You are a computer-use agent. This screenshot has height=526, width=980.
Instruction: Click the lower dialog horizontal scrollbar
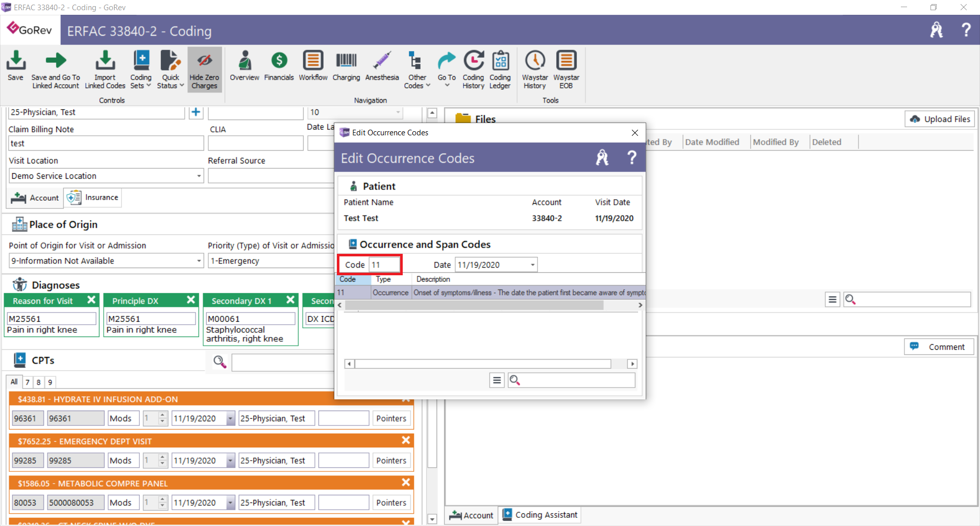pyautogui.click(x=483, y=364)
